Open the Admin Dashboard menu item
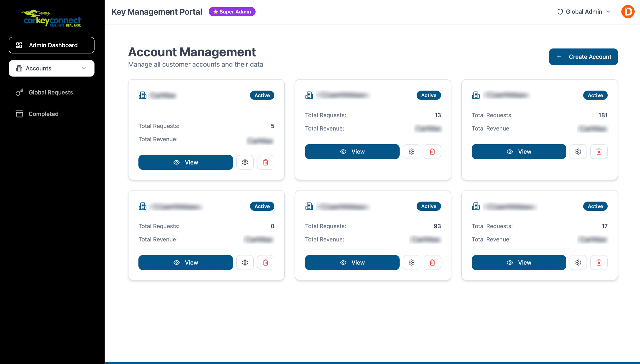Image resolution: width=640 pixels, height=364 pixels. [x=52, y=45]
